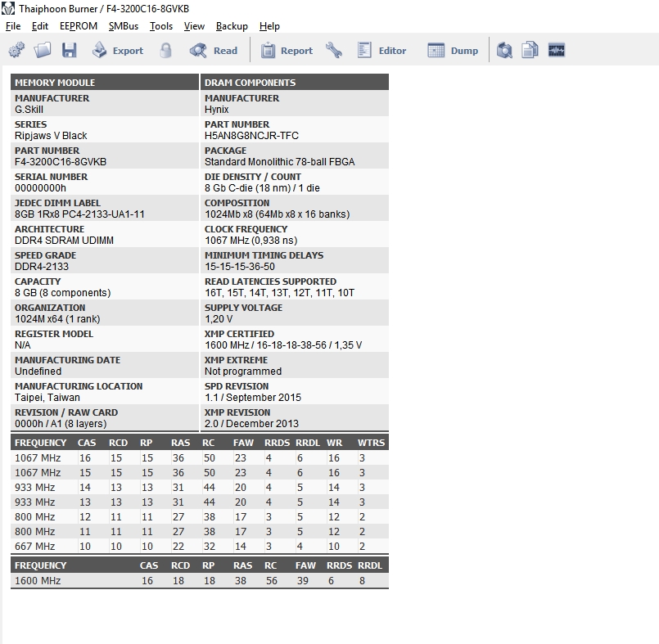Click the 933 MHz row with CAS 14
Viewport: 659px width, 644px height.
[200, 488]
